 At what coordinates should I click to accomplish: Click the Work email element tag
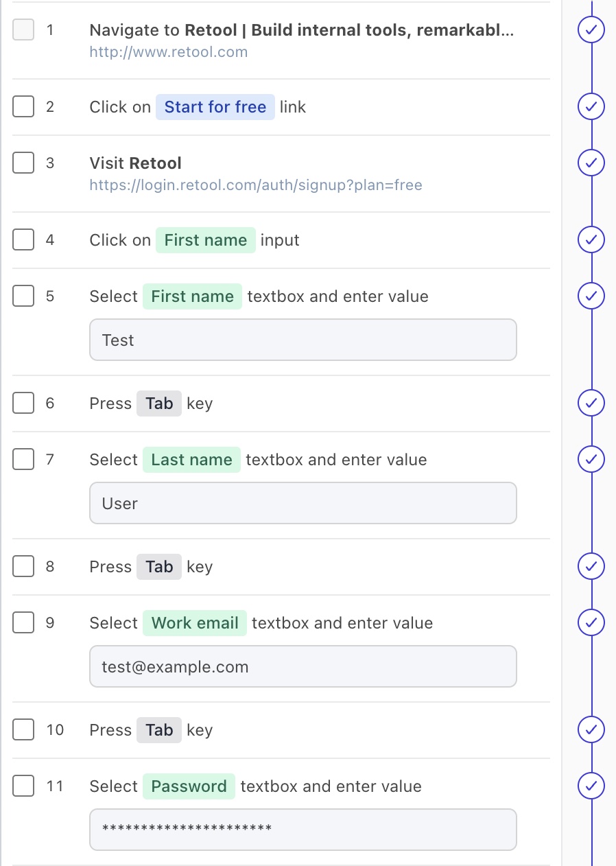(194, 623)
